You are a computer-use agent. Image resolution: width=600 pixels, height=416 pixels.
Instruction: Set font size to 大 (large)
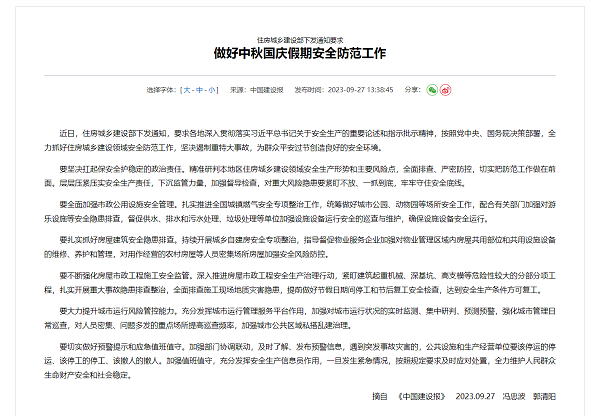click(187, 90)
